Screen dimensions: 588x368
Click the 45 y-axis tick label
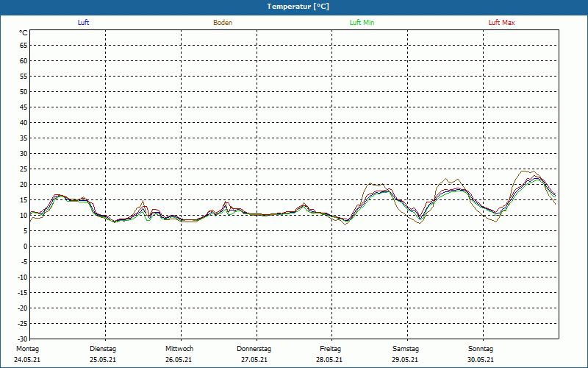(24, 107)
